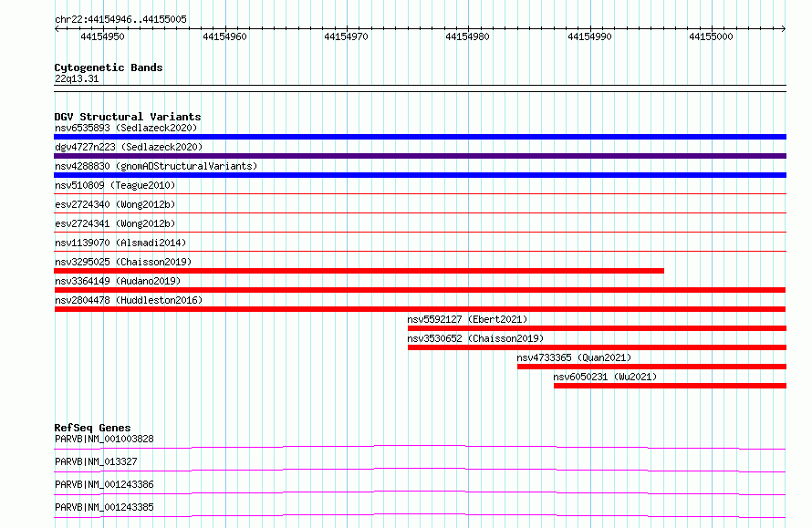Click the chr22:44154946..44155005 region label

(120, 19)
